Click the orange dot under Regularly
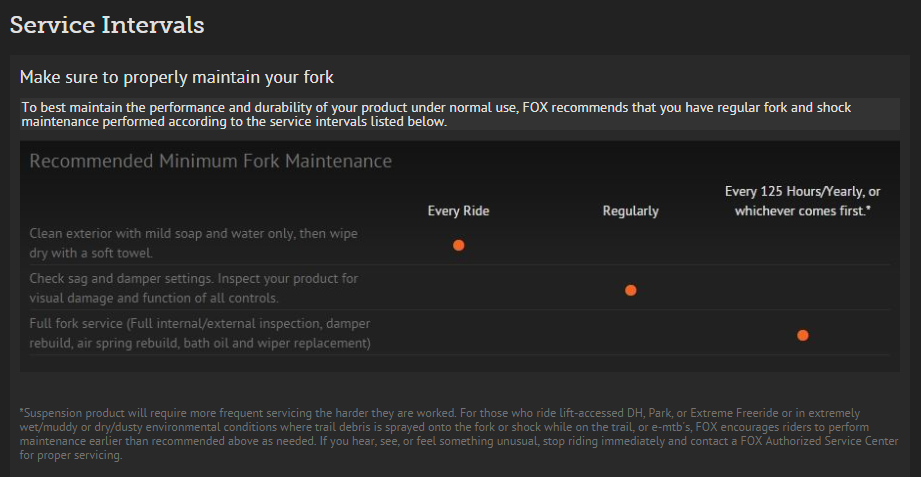 631,290
